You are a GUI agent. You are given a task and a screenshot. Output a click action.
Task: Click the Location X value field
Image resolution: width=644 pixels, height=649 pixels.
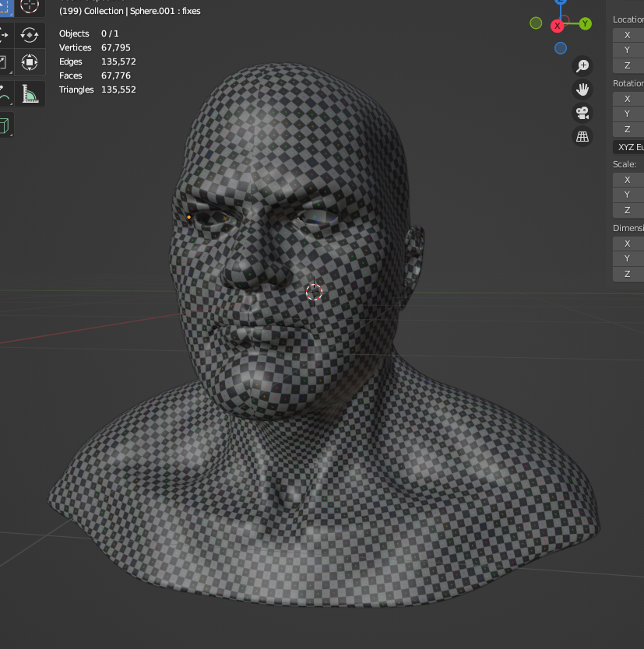(629, 35)
